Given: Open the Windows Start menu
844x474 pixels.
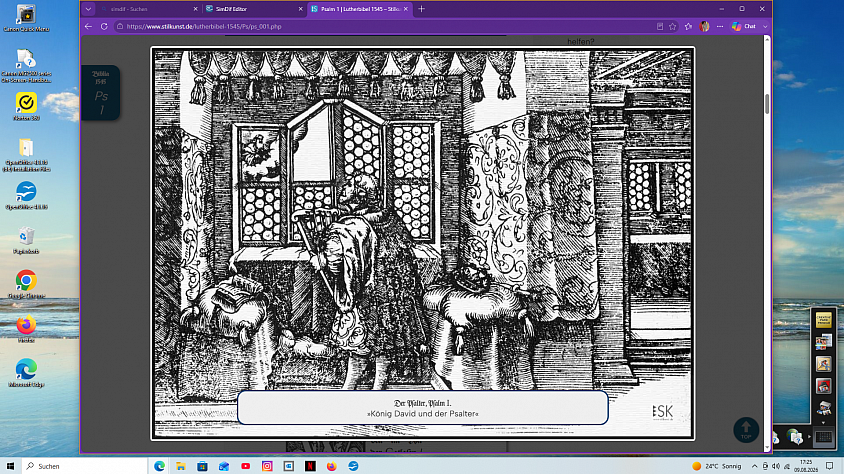Looking at the screenshot, I should pyautogui.click(x=10, y=466).
